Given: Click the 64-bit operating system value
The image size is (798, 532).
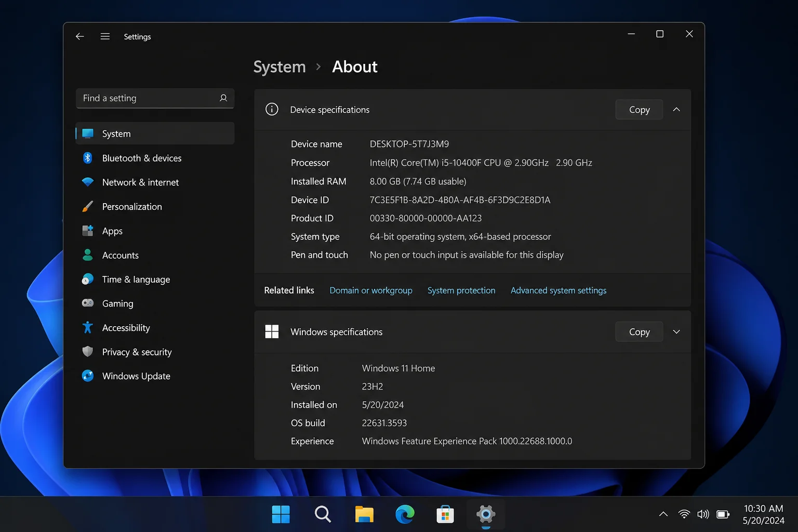Looking at the screenshot, I should (x=460, y=236).
